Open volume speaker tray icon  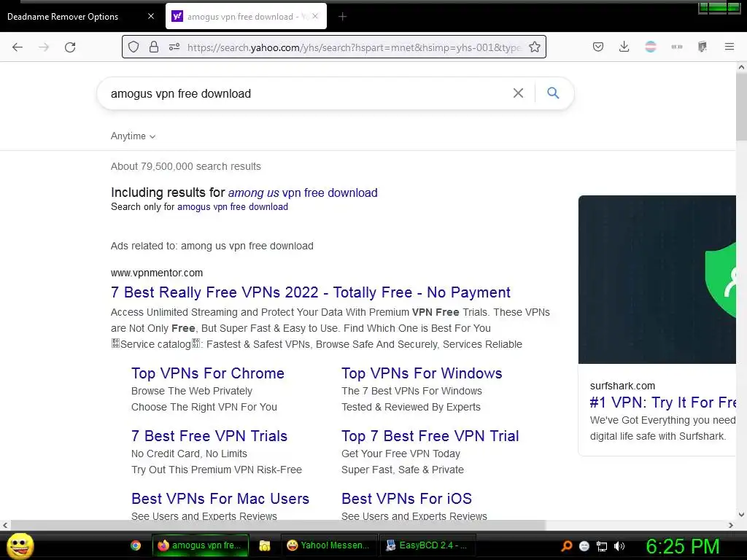619,546
